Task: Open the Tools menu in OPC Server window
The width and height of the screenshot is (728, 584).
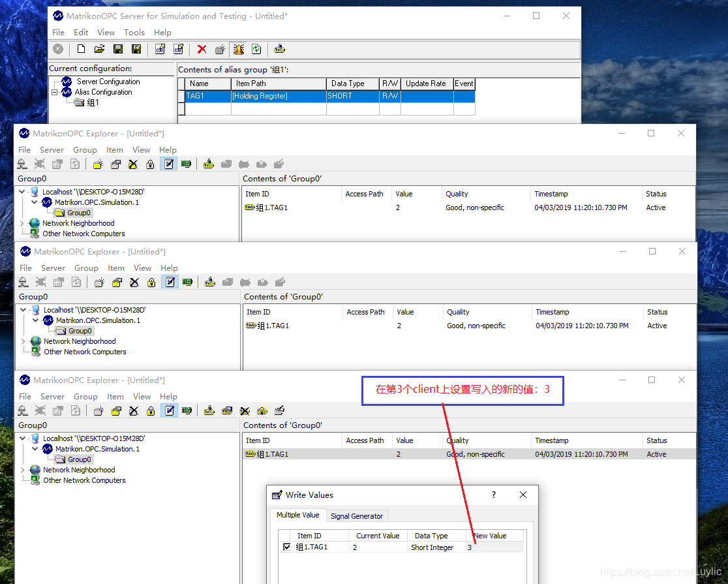Action: (134, 32)
